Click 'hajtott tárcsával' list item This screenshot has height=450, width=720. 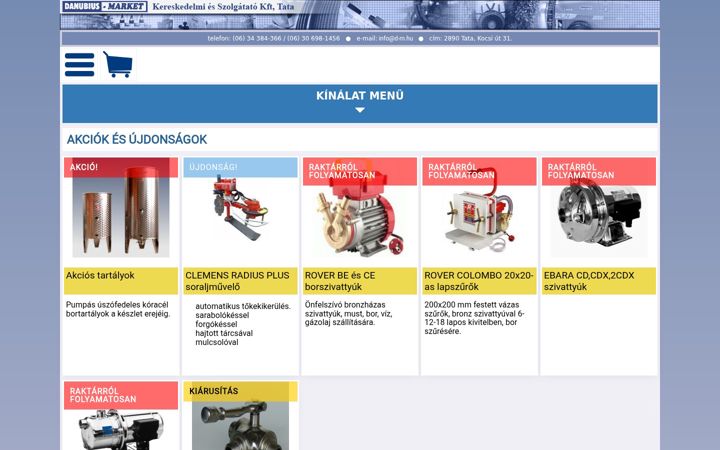tap(224, 333)
